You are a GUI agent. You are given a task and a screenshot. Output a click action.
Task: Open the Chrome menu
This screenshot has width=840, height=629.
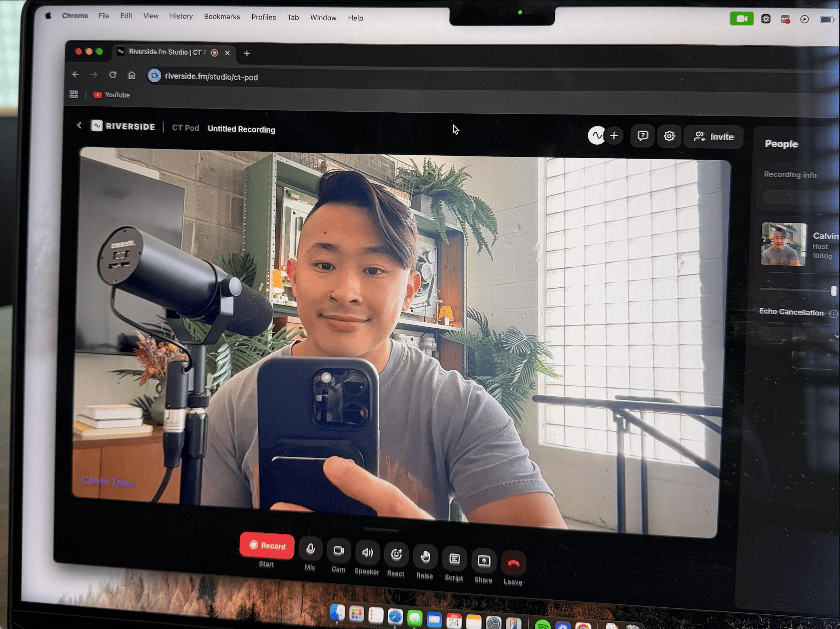coord(75,15)
